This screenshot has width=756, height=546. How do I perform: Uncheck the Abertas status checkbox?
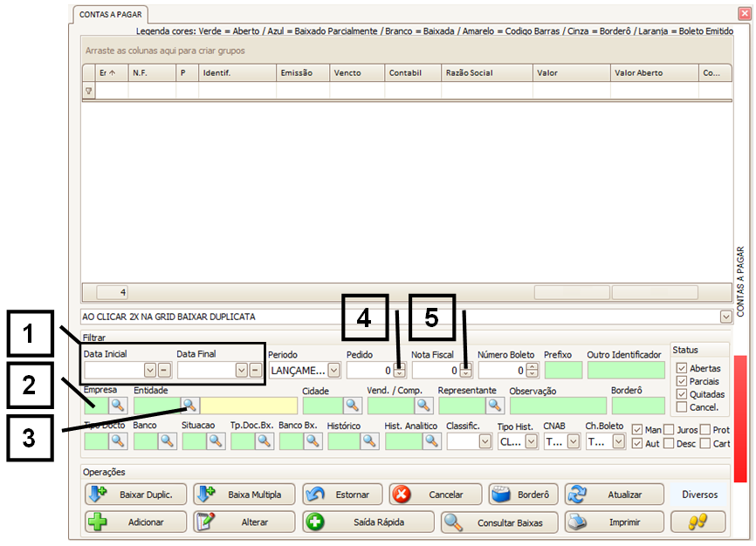(x=682, y=369)
